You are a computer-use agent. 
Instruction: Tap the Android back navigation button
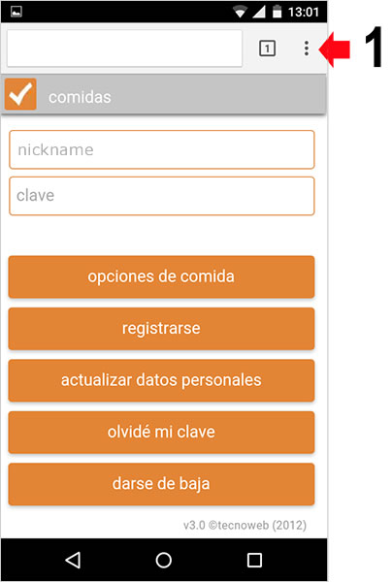pyautogui.click(x=73, y=560)
